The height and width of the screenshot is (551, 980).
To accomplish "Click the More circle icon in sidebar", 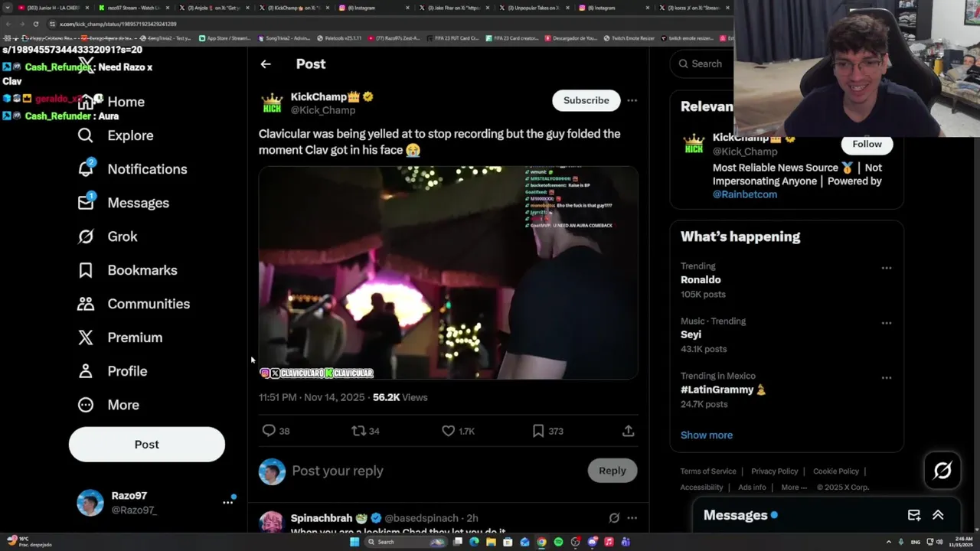I will pos(86,405).
